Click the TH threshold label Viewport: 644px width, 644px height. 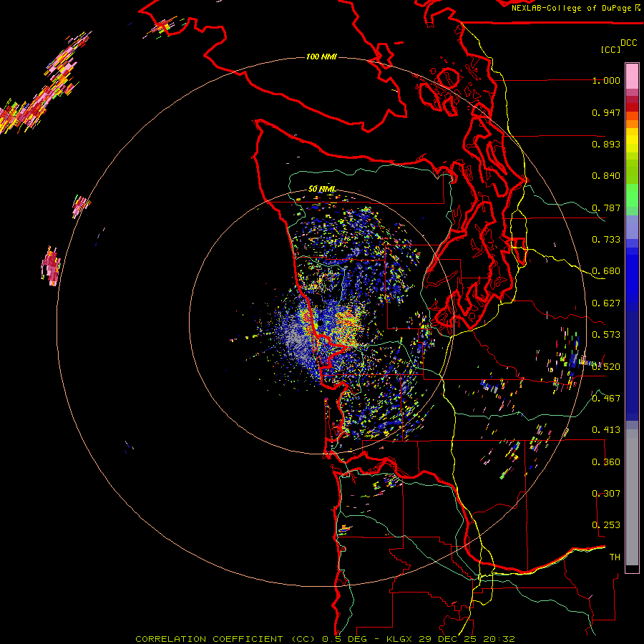pyautogui.click(x=615, y=557)
